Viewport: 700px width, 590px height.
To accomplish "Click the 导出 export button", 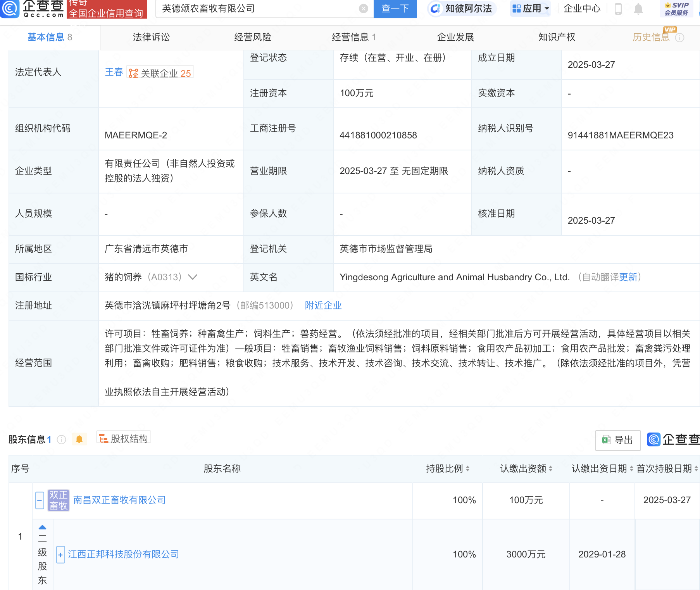I will 618,440.
